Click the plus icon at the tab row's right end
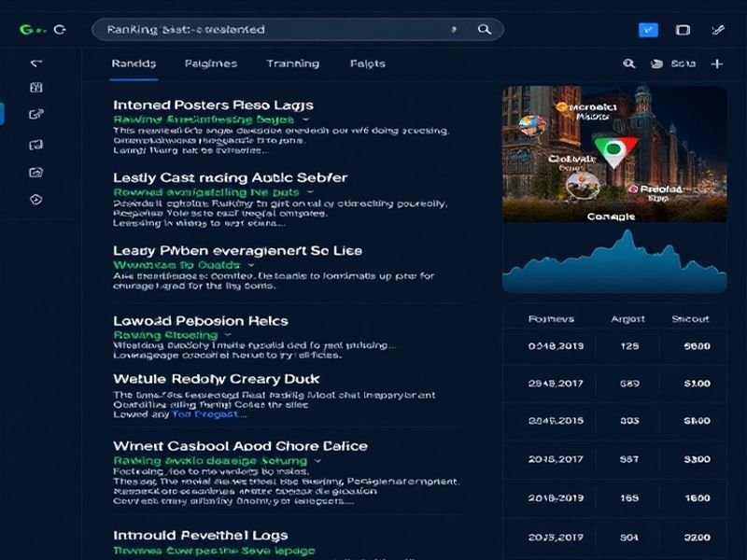Image resolution: width=747 pixels, height=560 pixels. (x=716, y=63)
